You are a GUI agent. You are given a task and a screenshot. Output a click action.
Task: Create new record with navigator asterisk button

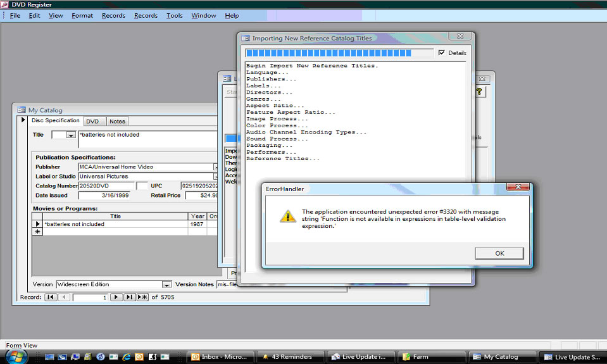coord(142,297)
